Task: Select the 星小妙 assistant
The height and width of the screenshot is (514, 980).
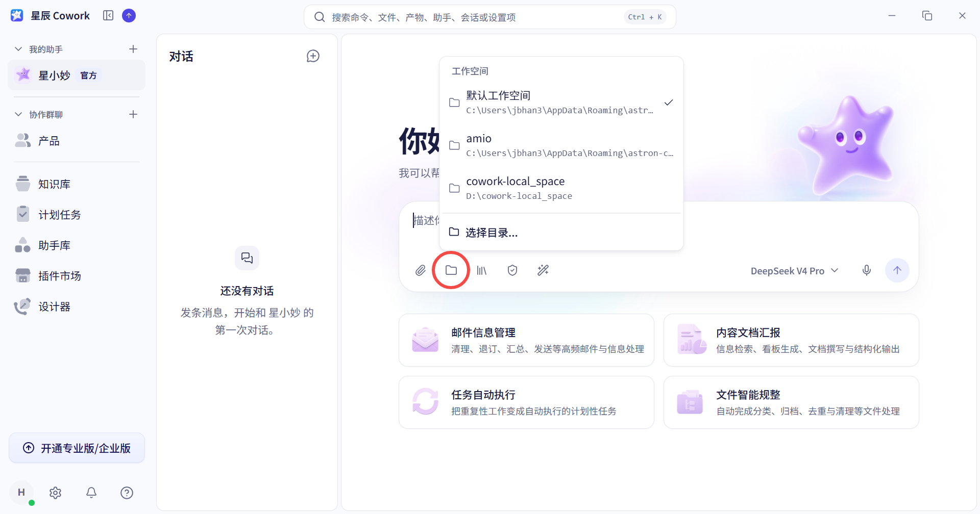Action: tap(77, 75)
